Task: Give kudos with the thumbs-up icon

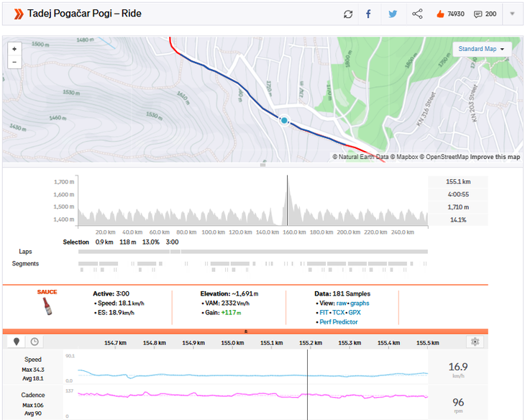Action: pos(440,14)
